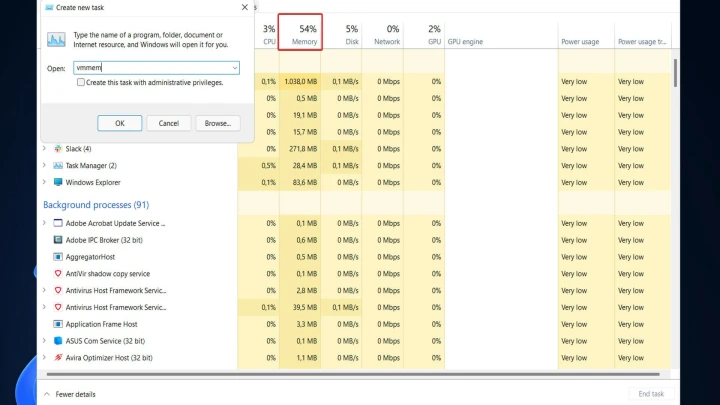Click the Power usage trend column header
The height and width of the screenshot is (405, 720).
pyautogui.click(x=642, y=34)
